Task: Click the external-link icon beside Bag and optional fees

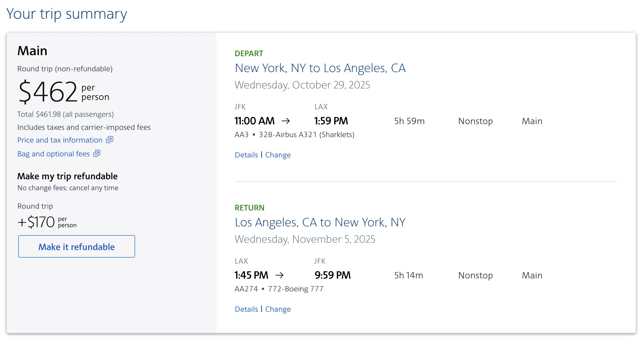Action: coord(97,154)
